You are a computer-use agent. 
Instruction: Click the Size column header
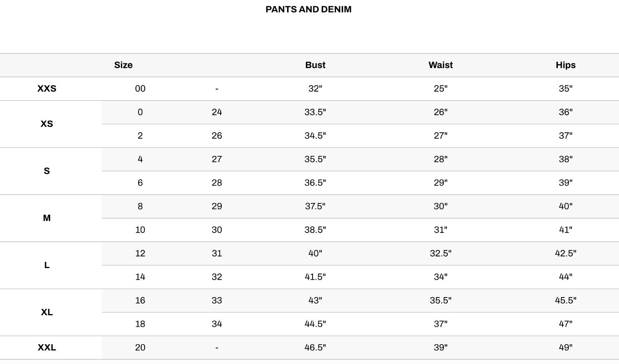point(123,65)
